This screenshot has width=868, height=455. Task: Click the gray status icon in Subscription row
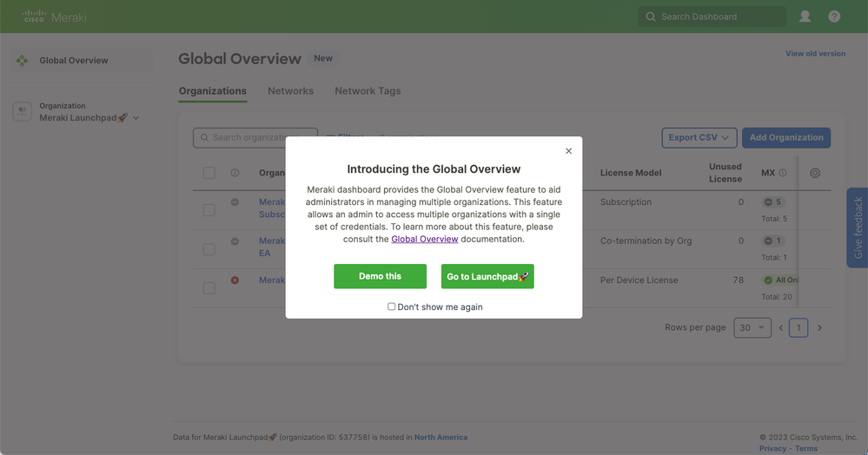click(x=235, y=202)
